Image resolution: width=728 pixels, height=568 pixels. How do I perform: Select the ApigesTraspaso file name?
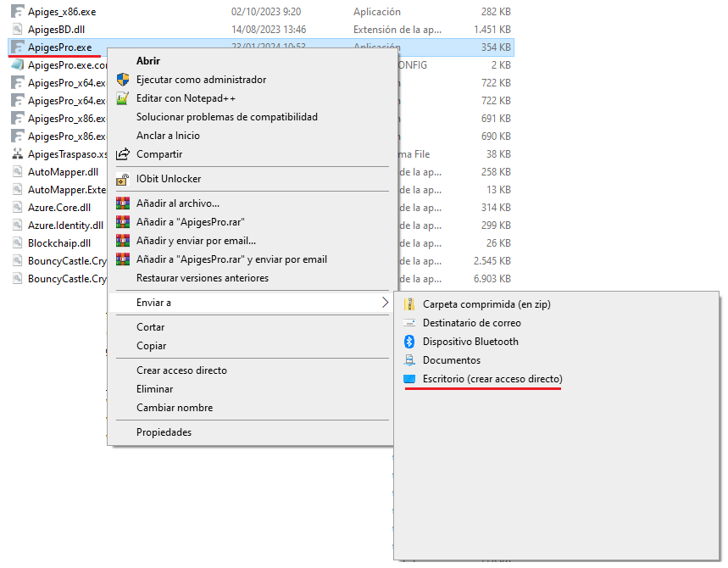tap(67, 153)
